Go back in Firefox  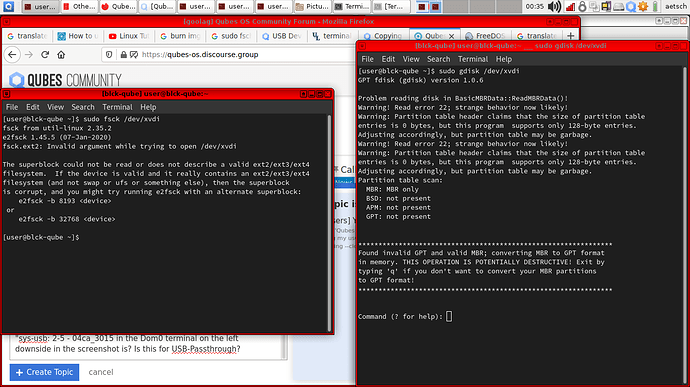coord(12,55)
